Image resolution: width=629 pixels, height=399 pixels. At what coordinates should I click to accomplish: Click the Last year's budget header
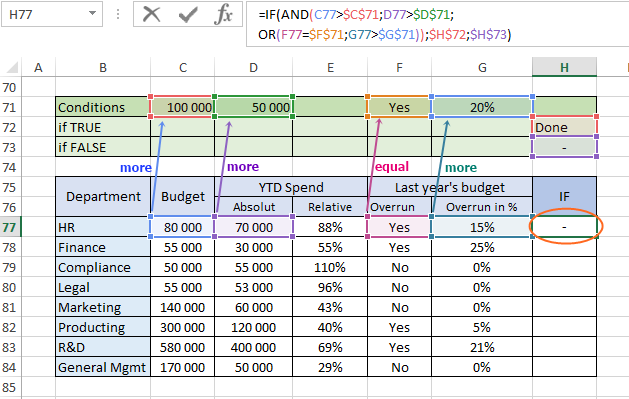[x=450, y=187]
